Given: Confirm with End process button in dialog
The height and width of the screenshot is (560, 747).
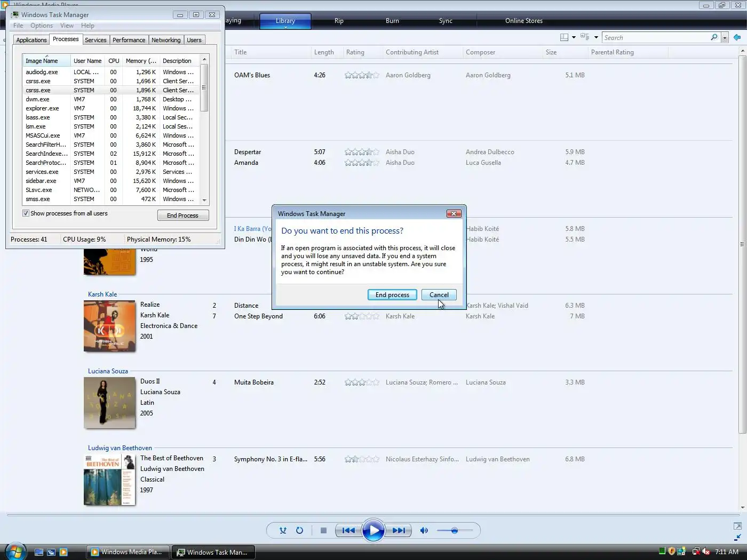Looking at the screenshot, I should [x=392, y=295].
